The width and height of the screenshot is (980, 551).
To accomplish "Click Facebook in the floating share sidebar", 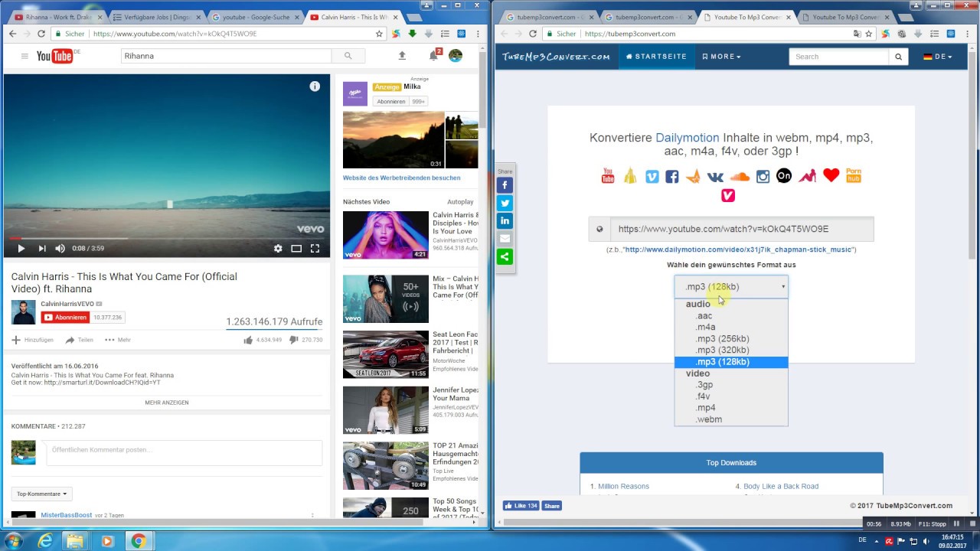I will coord(505,185).
